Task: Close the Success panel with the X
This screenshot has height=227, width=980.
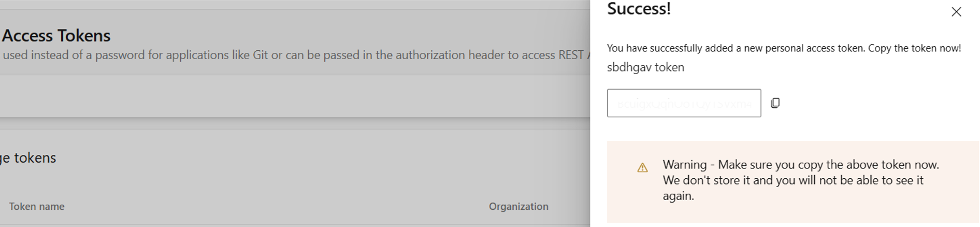Action: [x=956, y=12]
